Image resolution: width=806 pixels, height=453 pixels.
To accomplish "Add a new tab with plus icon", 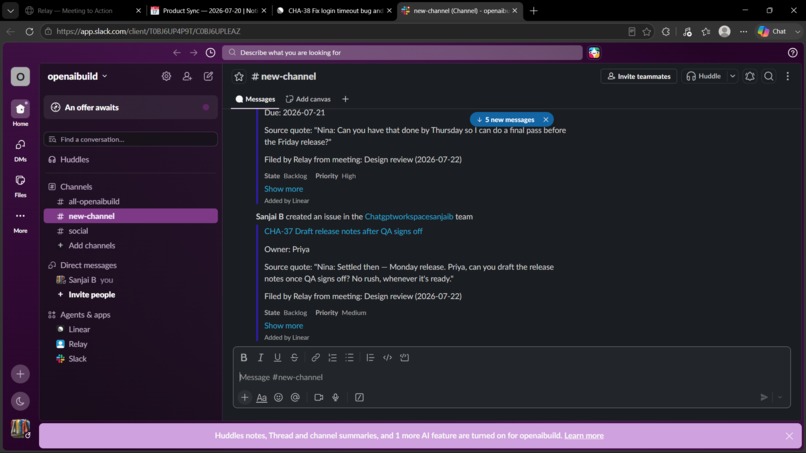I will [345, 99].
